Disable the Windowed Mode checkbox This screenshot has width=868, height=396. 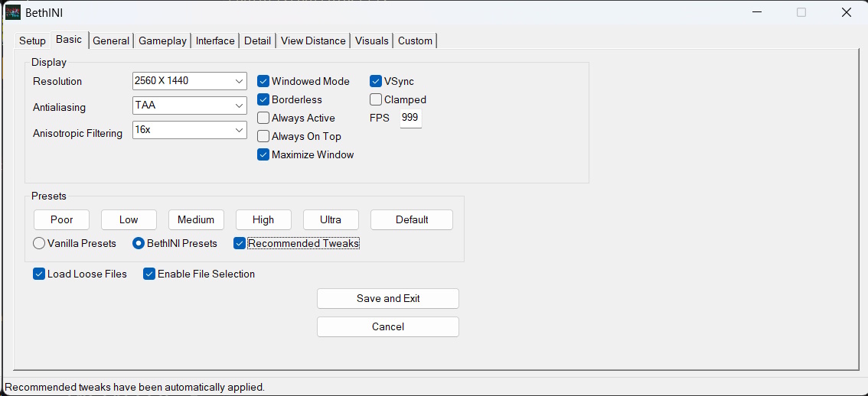[x=263, y=81]
